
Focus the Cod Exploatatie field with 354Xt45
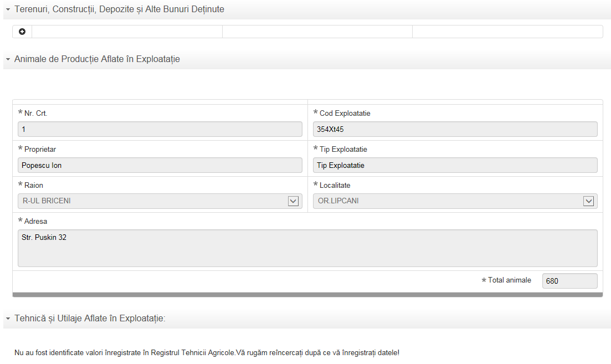(x=455, y=129)
